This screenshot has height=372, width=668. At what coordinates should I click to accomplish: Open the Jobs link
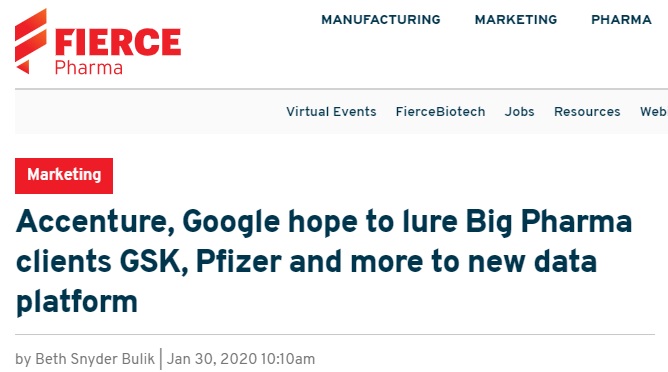click(x=520, y=112)
